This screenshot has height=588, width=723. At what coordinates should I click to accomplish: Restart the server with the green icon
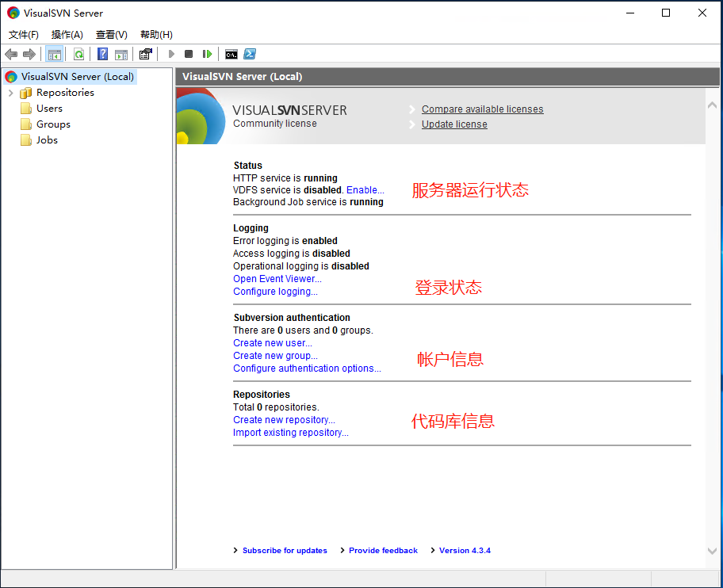(207, 55)
